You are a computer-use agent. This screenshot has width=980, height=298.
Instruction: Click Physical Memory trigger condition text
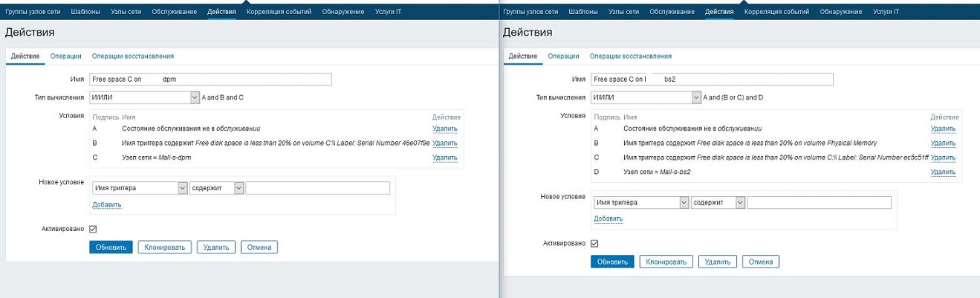(x=750, y=143)
